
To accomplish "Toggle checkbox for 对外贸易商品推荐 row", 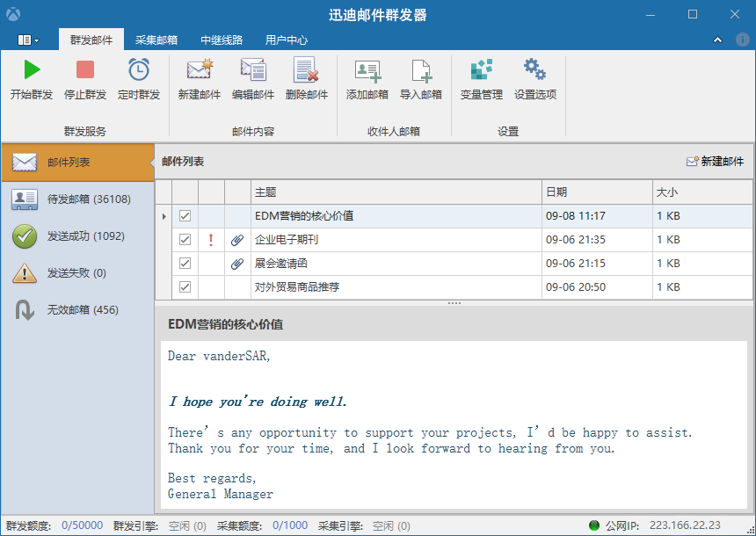I will coord(185,287).
